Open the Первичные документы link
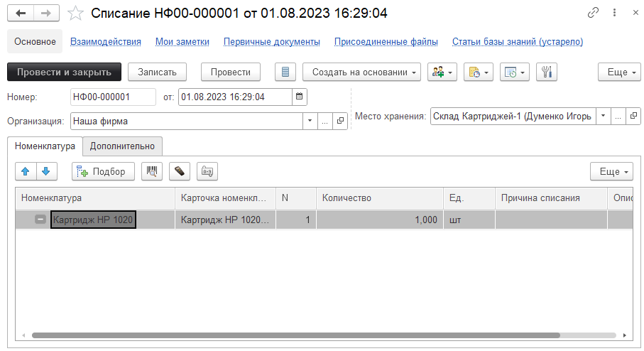This screenshot has width=644, height=351. [271, 42]
